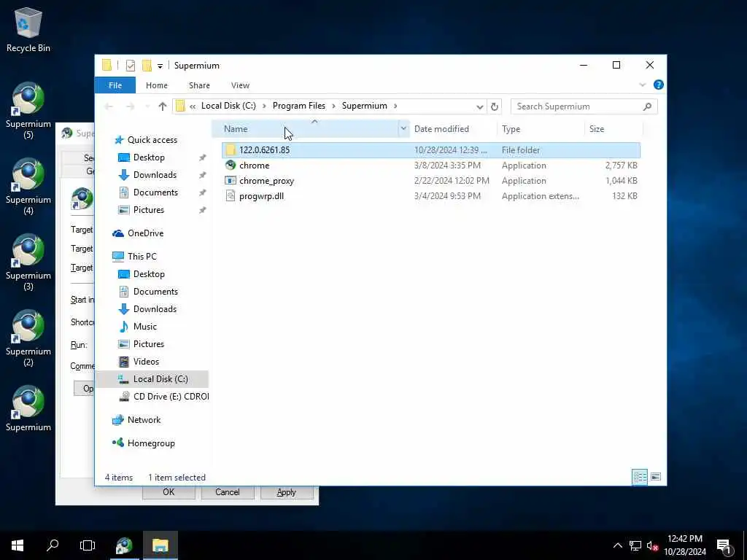Switch to details view layout
This screenshot has height=560, width=747.
639,477
